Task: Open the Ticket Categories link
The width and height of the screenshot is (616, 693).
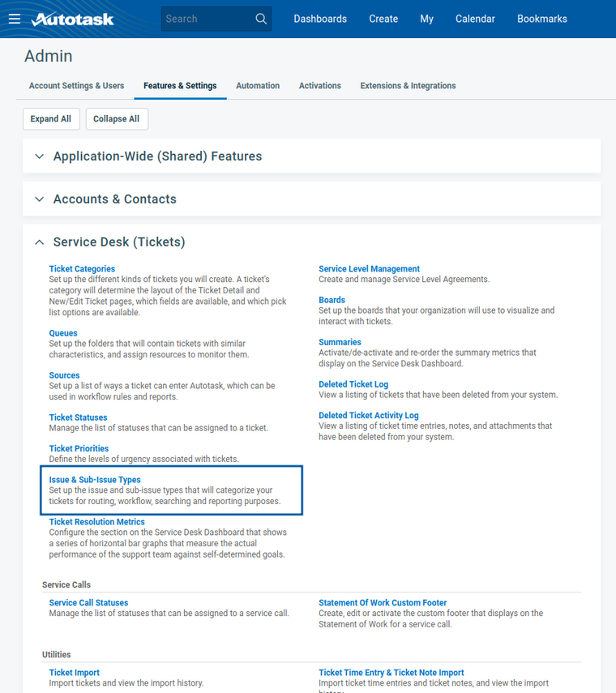Action: pyautogui.click(x=82, y=269)
